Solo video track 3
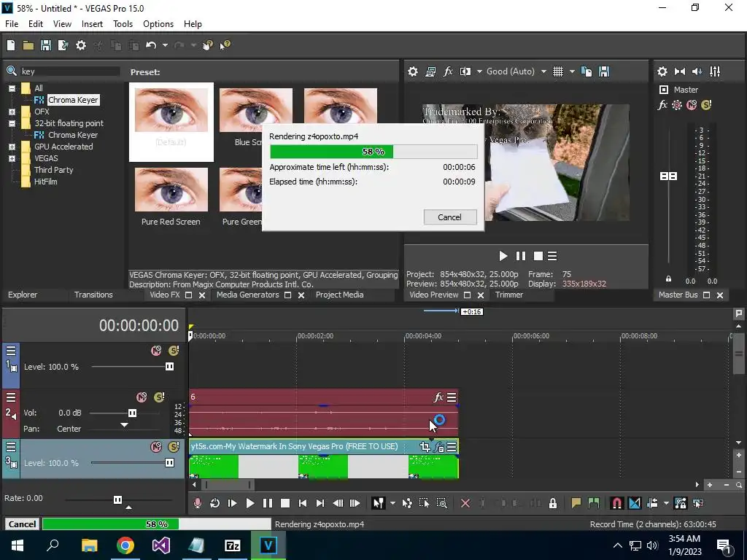This screenshot has height=560, width=747. tap(174, 447)
